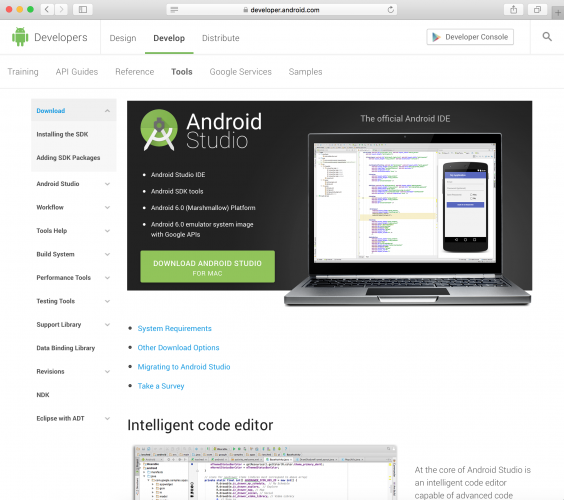Screen dimensions: 564x500
Task: Open the Training section
Action: point(23,72)
